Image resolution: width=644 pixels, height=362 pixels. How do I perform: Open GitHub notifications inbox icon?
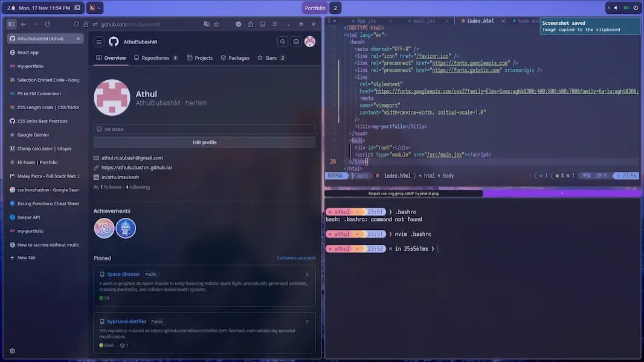click(x=295, y=42)
